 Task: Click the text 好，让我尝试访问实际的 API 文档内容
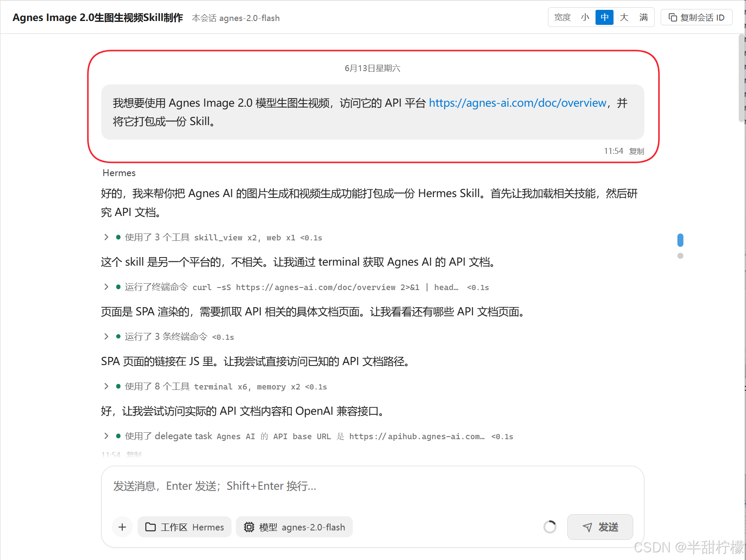[x=197, y=411]
